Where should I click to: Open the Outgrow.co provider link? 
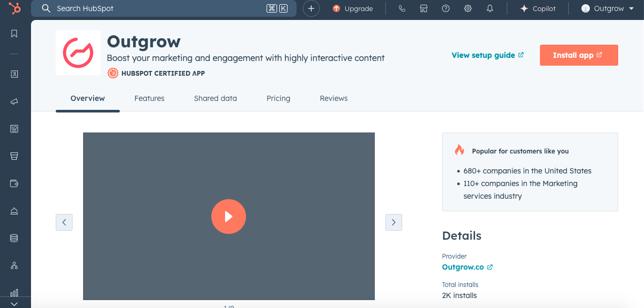[467, 267]
